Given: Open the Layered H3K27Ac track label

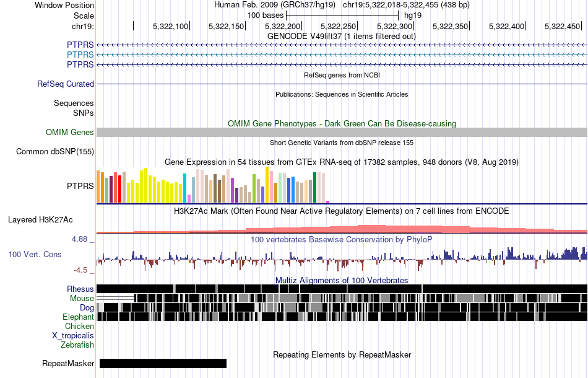Looking at the screenshot, I should tap(40, 220).
